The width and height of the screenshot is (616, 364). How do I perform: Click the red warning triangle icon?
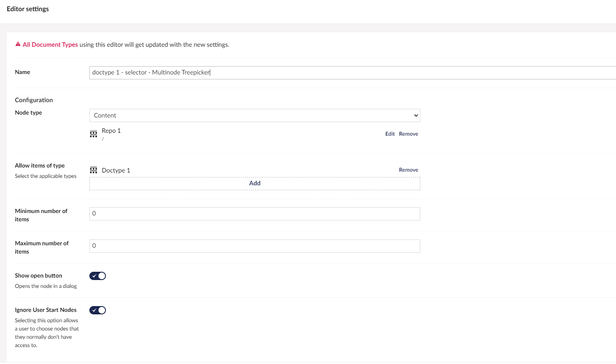point(17,44)
